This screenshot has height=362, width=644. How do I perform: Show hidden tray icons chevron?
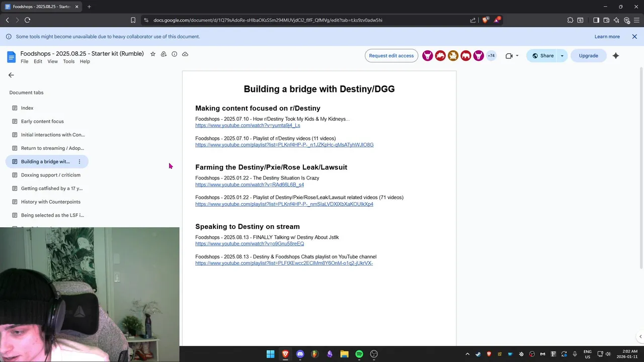pyautogui.click(x=467, y=354)
